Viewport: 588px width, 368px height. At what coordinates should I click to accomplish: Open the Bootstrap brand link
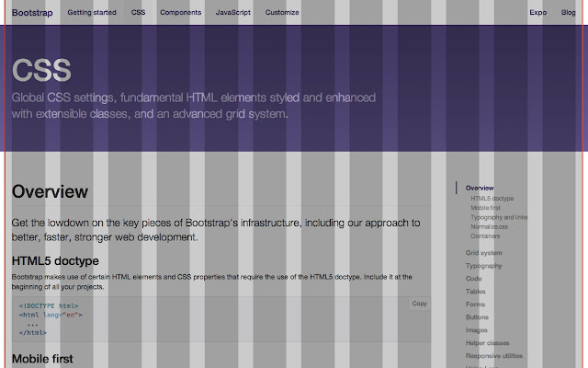coord(32,13)
